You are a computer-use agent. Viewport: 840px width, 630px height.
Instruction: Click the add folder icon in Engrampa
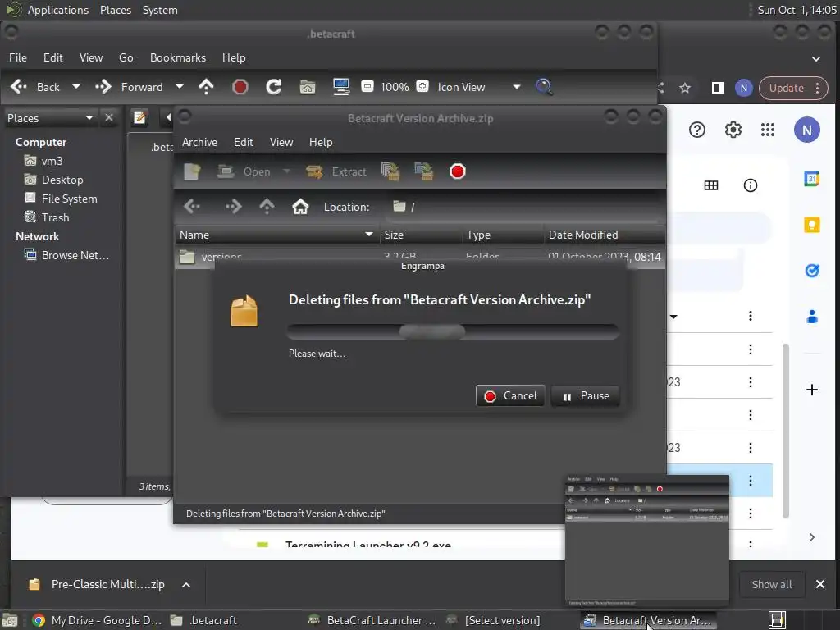424,171
